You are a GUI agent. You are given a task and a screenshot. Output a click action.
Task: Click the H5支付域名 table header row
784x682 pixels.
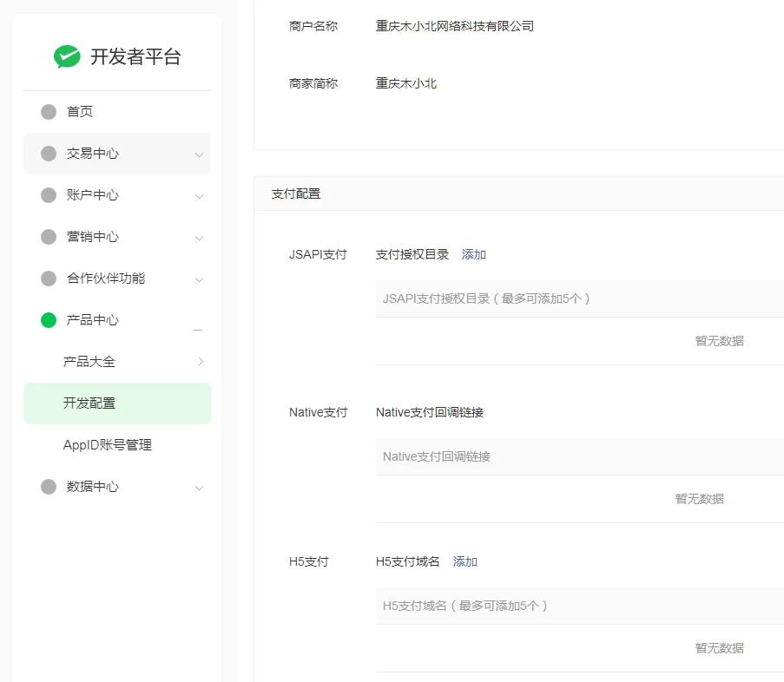pyautogui.click(x=580, y=606)
